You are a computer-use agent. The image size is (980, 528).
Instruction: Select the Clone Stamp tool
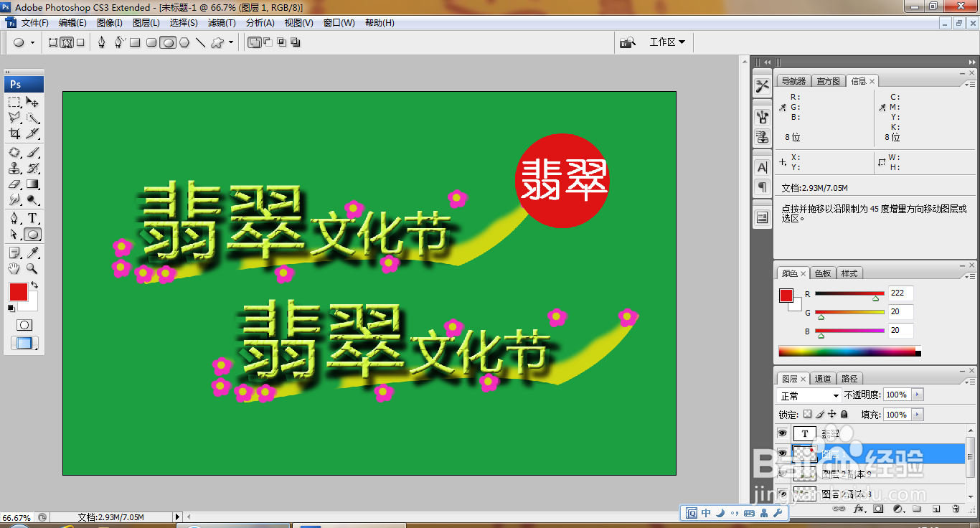point(14,169)
